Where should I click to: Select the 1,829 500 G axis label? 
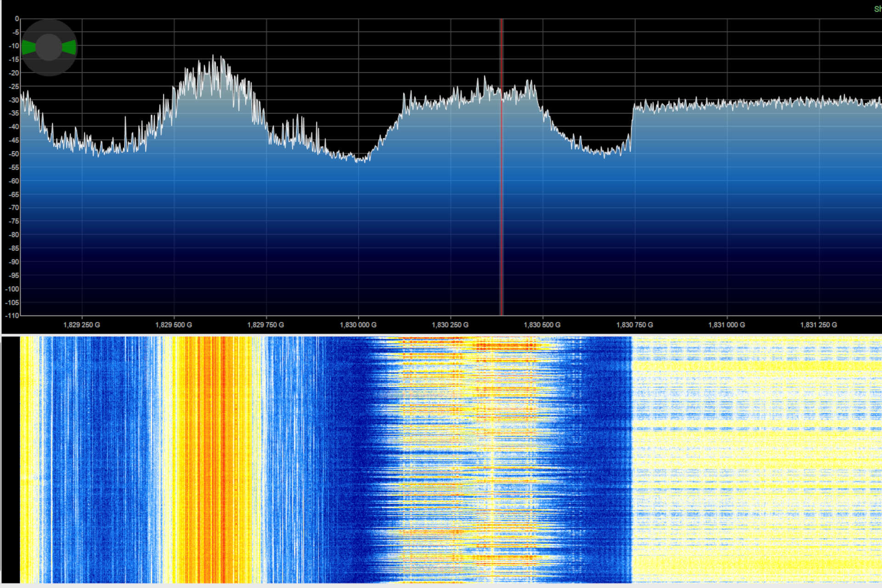tap(174, 325)
